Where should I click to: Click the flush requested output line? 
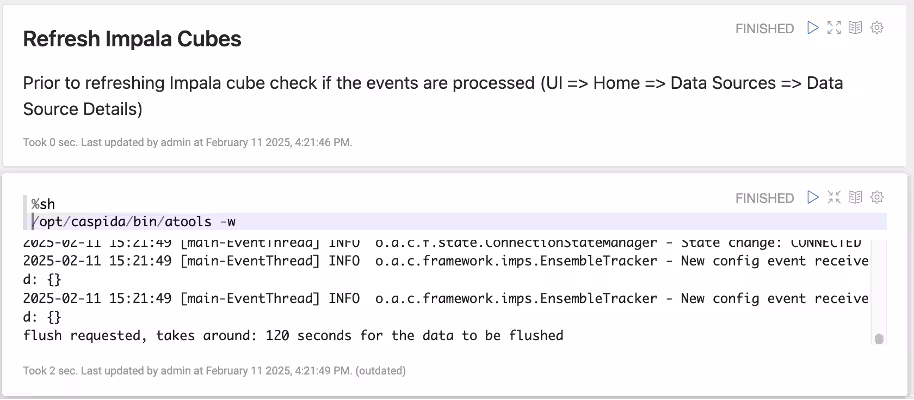293,335
